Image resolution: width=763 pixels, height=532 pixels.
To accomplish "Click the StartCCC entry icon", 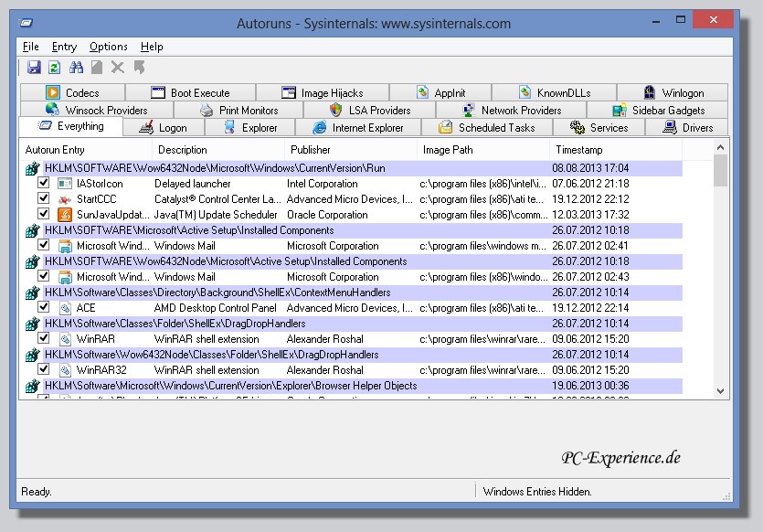I will point(65,199).
